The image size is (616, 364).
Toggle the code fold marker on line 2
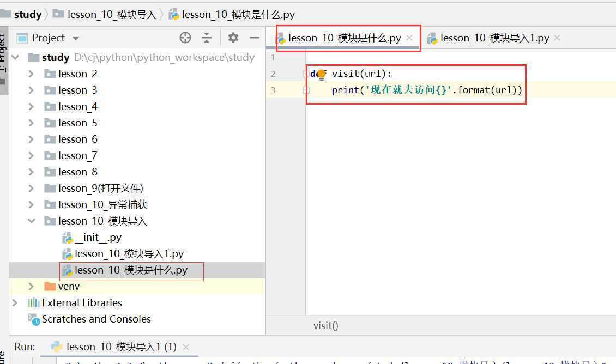tap(305, 74)
